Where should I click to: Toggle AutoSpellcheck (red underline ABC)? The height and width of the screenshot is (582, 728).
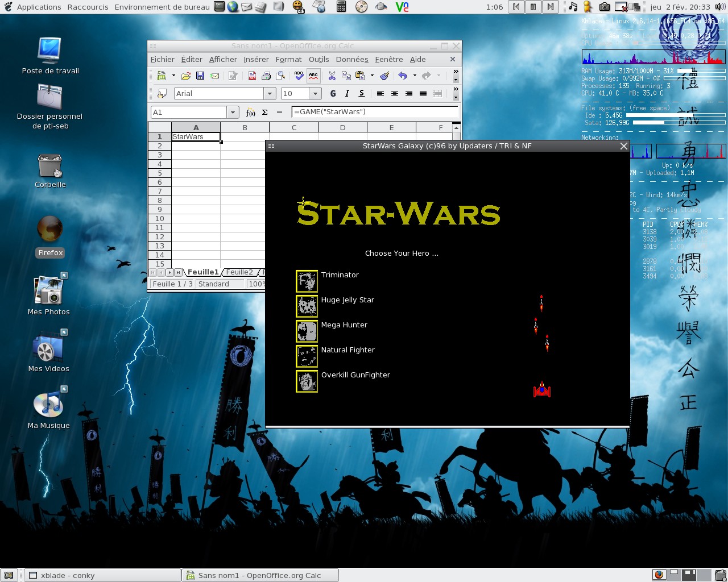(313, 76)
